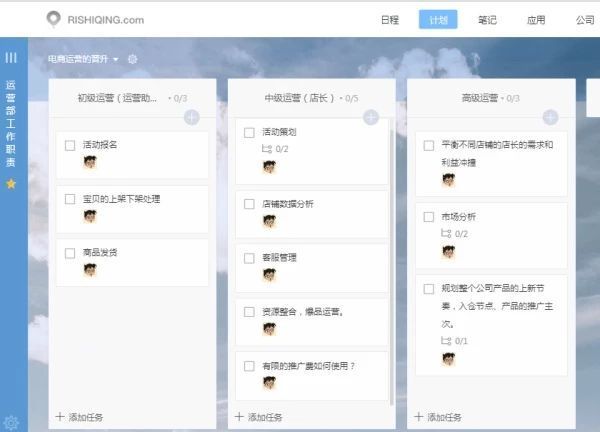This screenshot has width=600, height=432.
Task: Click the avatar on 商品发货 card
Action: pos(90,270)
